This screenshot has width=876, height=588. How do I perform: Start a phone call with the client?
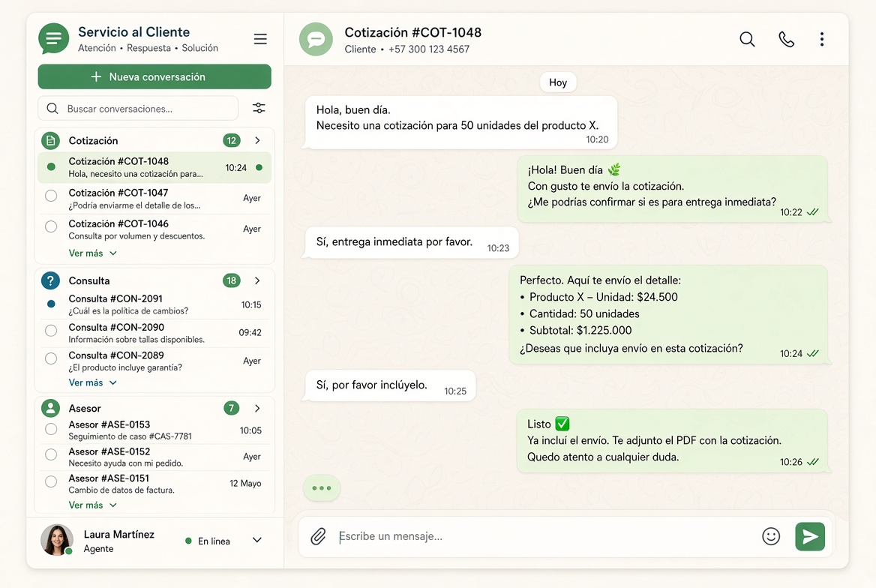tap(786, 39)
